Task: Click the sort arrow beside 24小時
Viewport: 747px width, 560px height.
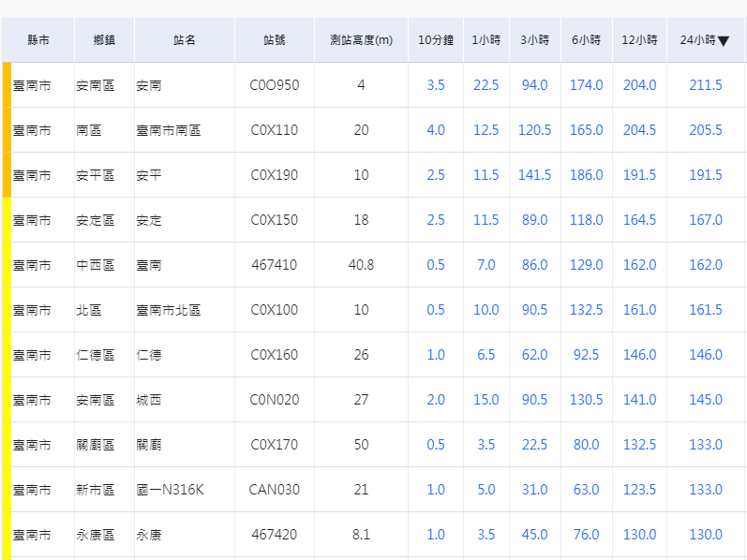Action: [724, 41]
